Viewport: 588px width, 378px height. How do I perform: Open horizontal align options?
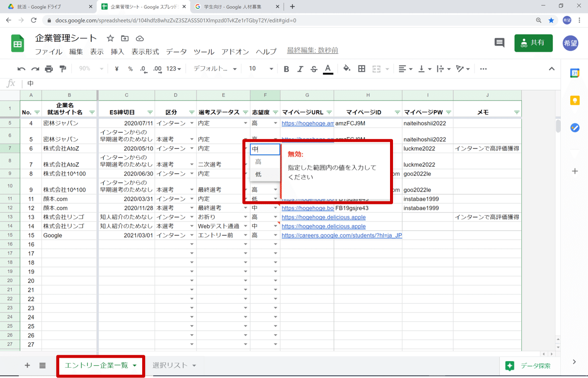405,69
